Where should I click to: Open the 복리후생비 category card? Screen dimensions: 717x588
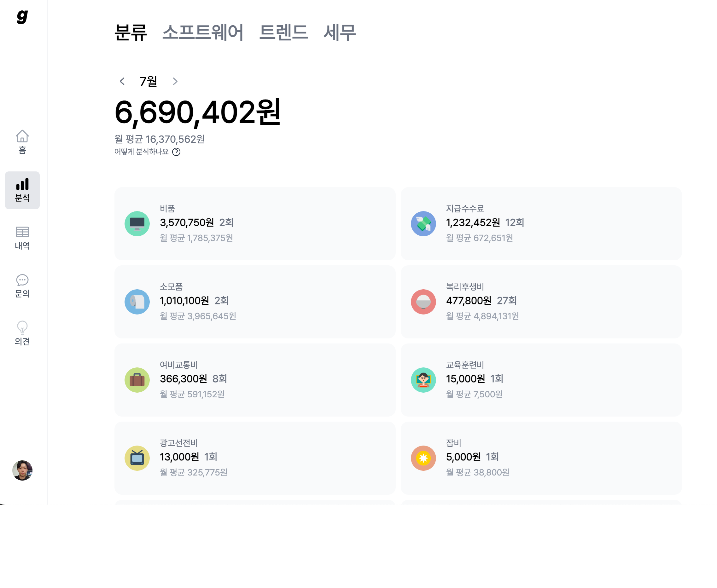pyautogui.click(x=541, y=302)
